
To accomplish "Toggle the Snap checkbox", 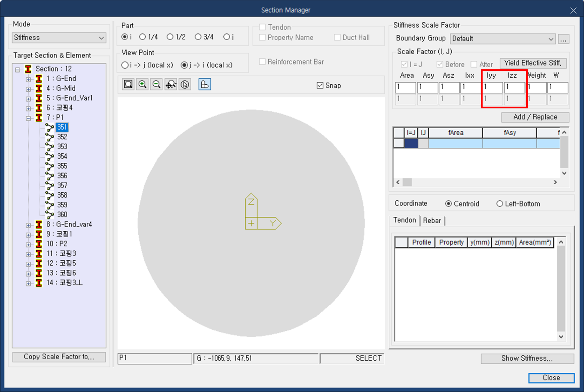I will [320, 85].
